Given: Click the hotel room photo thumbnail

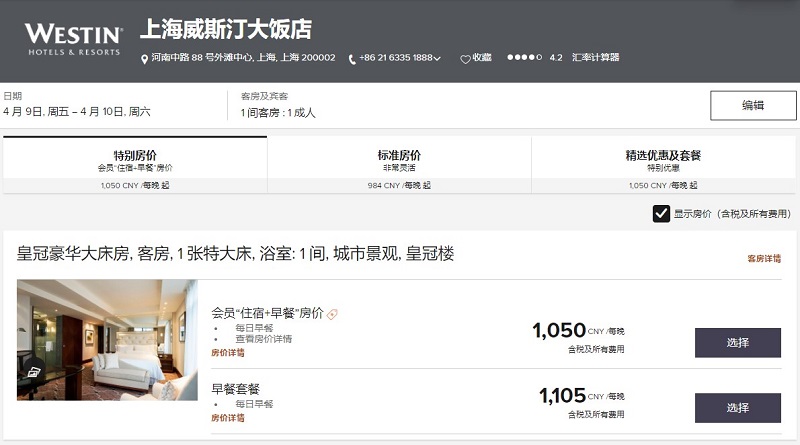Looking at the screenshot, I should click(x=107, y=340).
